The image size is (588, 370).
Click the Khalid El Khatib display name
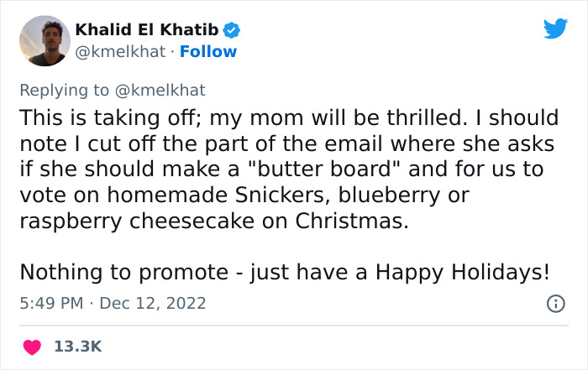tap(147, 30)
